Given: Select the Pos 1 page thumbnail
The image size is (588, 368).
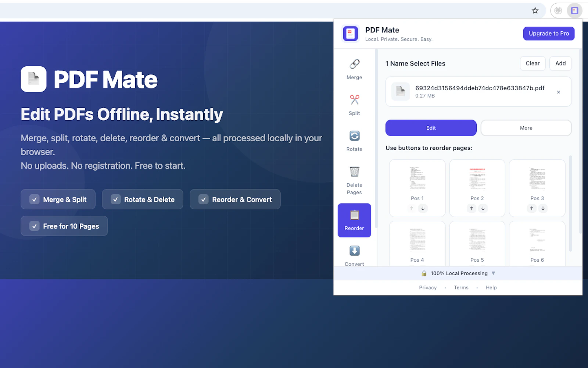Looking at the screenshot, I should click(x=417, y=178).
